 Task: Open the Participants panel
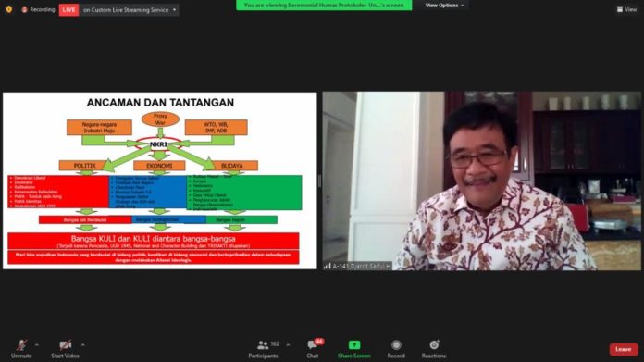pos(264,349)
